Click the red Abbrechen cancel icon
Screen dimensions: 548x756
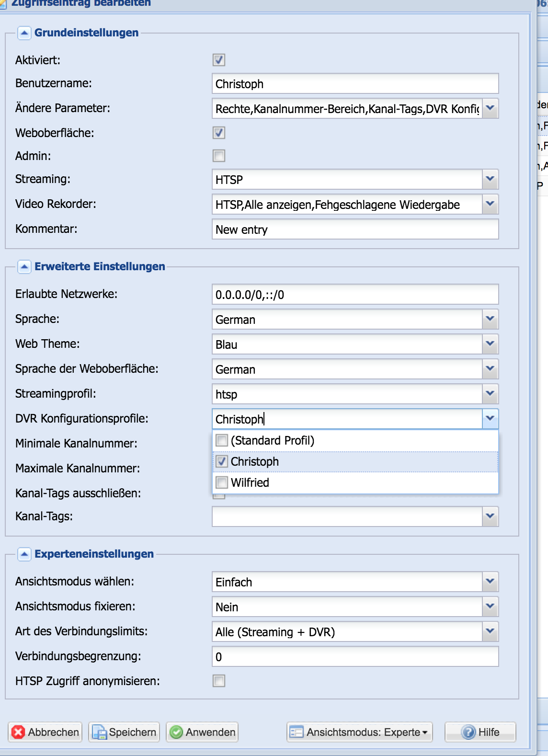(18, 732)
